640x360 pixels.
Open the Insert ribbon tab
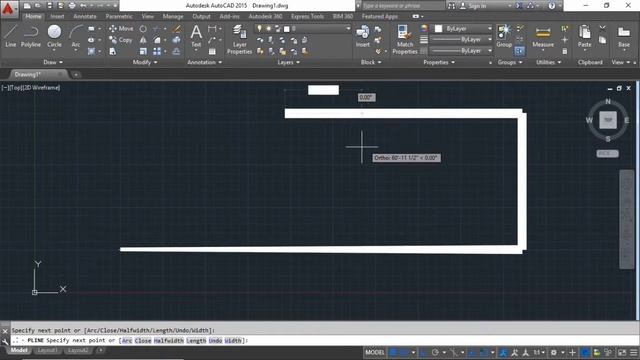57,16
